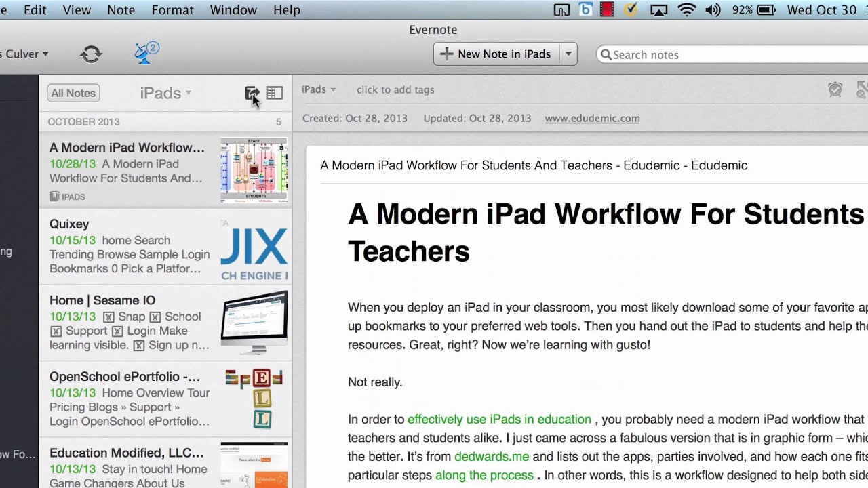This screenshot has height=488, width=868.
Task: Set a reminder with the alarm clock icon
Action: click(835, 89)
